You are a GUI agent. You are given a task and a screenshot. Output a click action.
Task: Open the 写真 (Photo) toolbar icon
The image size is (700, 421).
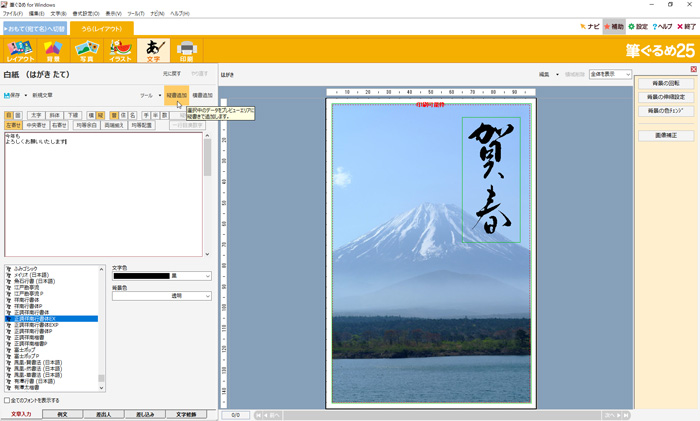click(86, 50)
